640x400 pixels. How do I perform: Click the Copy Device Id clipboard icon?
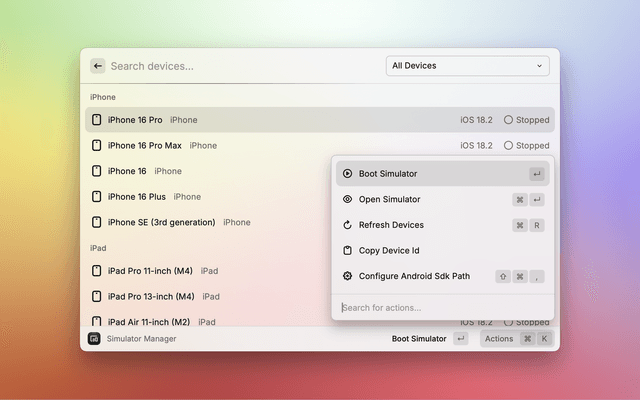point(347,250)
